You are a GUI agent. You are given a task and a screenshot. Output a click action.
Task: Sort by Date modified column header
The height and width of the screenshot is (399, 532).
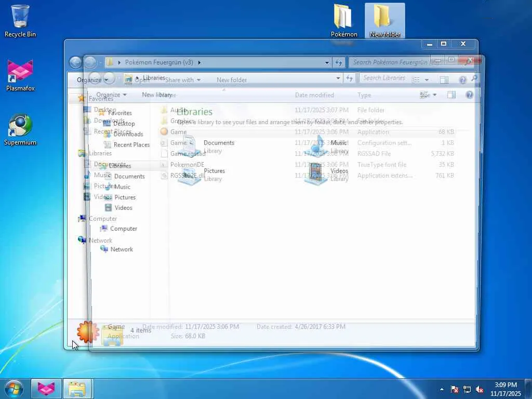tap(314, 95)
